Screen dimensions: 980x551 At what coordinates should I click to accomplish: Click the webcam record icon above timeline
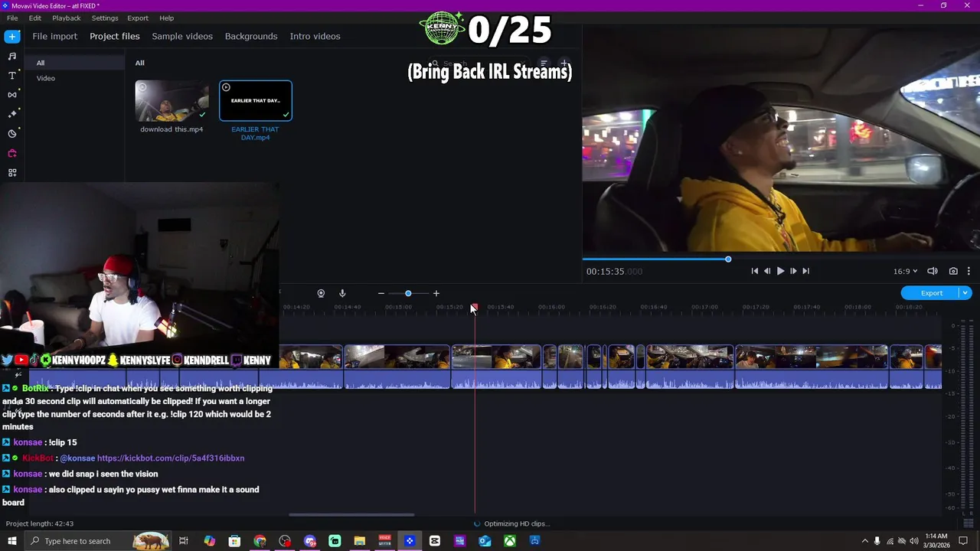pyautogui.click(x=321, y=293)
